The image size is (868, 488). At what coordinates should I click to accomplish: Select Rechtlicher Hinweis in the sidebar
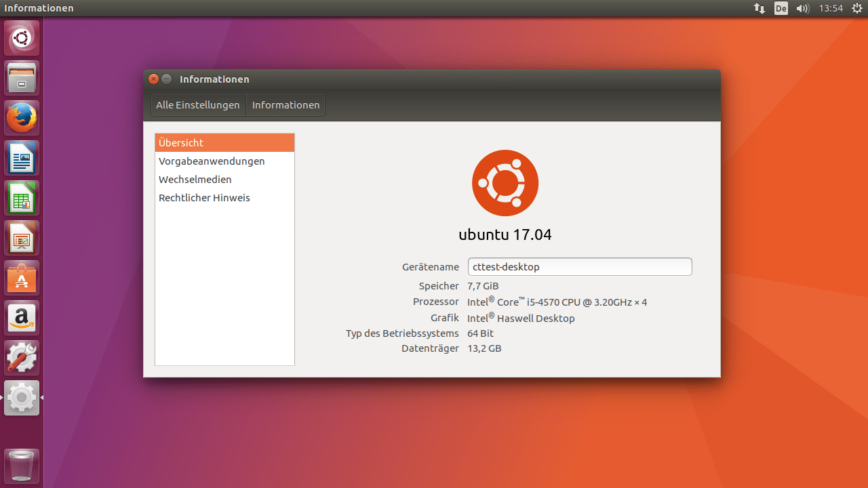224,197
